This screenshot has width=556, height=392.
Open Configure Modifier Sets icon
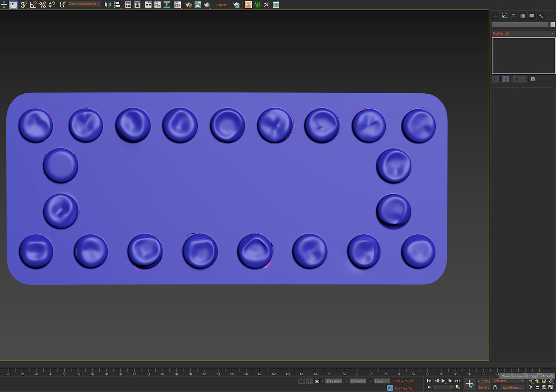click(x=533, y=79)
